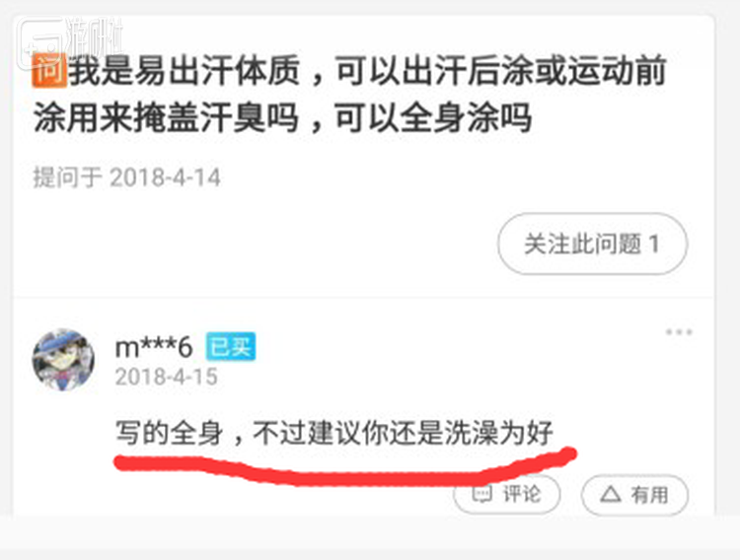Click the phrase 建议你还是洗澡为好 in answer

pyautogui.click(x=429, y=432)
